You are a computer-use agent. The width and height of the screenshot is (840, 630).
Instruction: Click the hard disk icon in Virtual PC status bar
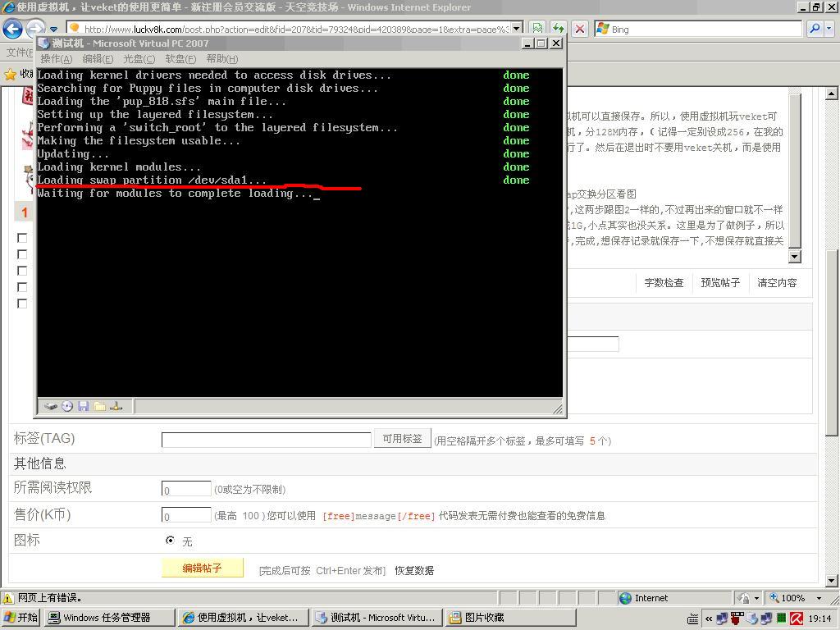[50, 407]
